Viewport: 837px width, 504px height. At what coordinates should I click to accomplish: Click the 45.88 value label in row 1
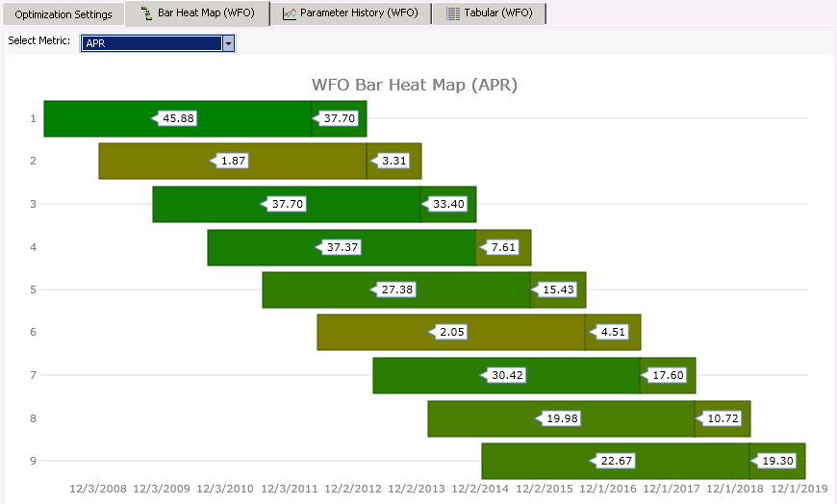click(x=177, y=118)
